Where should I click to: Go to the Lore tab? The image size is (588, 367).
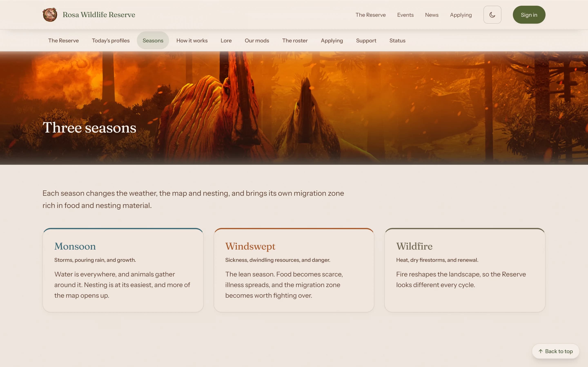coord(226,41)
